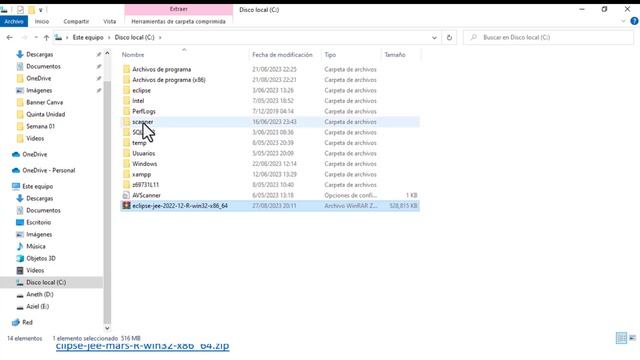The width and height of the screenshot is (640, 360).
Task: Open Escritorio under Este equipo
Action: coord(38,222)
